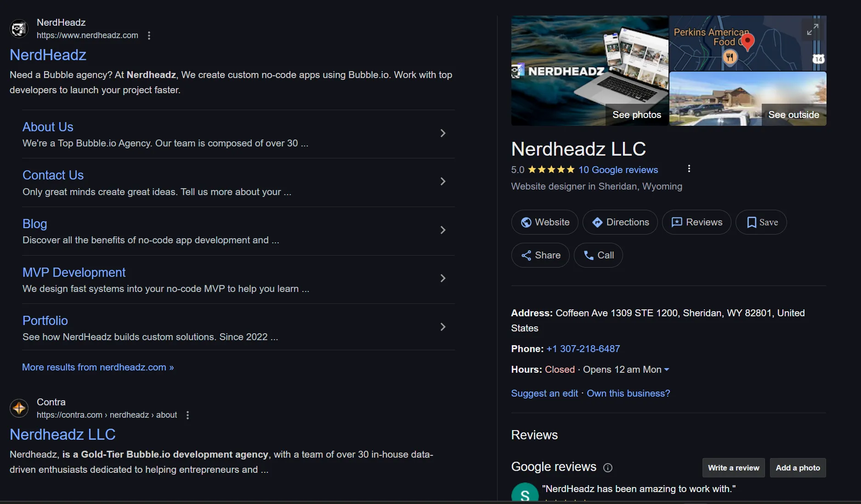Click the info icon beside Google reviews heading
861x504 pixels.
[x=608, y=468]
